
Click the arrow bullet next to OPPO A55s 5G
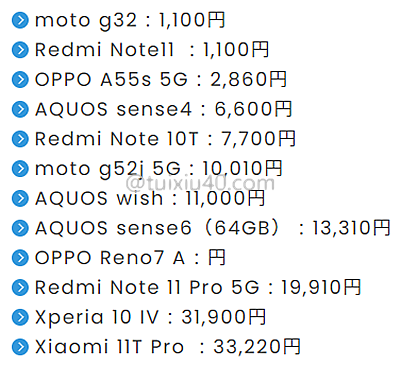(x=20, y=80)
